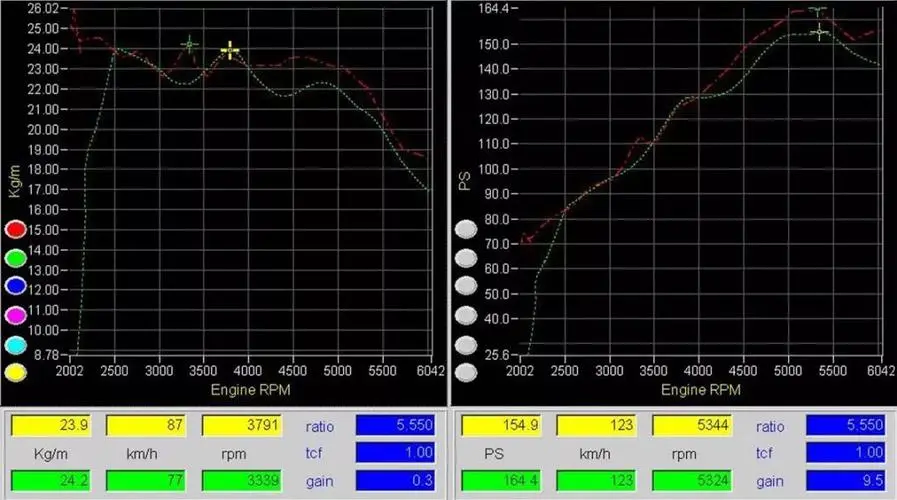
Task: Click white crosshair marker on power curve
Action: pyautogui.click(x=820, y=32)
